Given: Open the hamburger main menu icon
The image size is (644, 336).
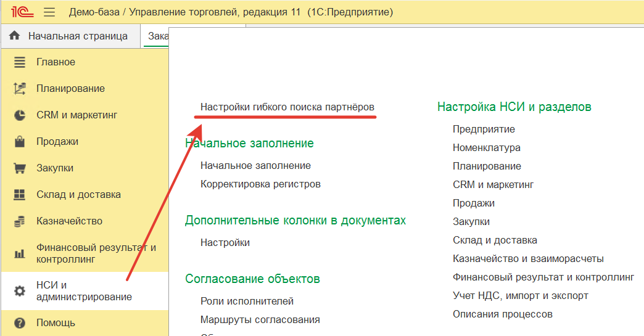Looking at the screenshot, I should [49, 12].
